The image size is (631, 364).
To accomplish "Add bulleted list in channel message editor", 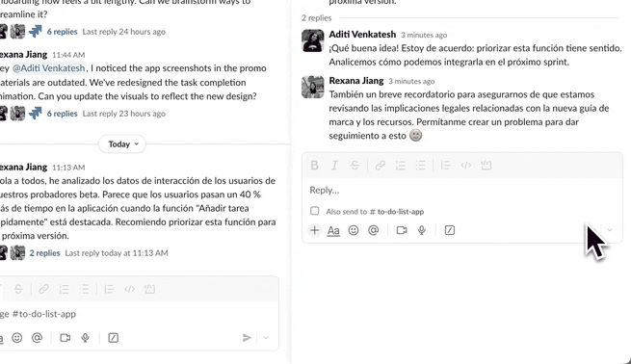I will [84, 289].
